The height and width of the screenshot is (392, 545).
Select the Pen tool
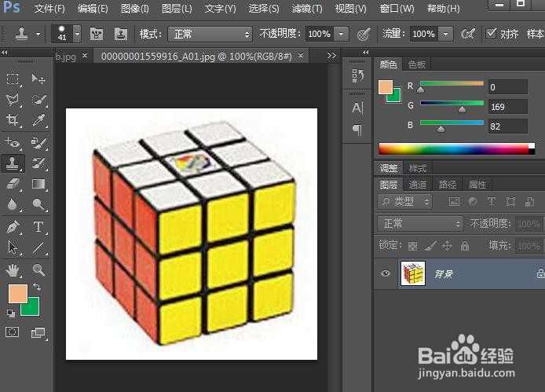13,227
